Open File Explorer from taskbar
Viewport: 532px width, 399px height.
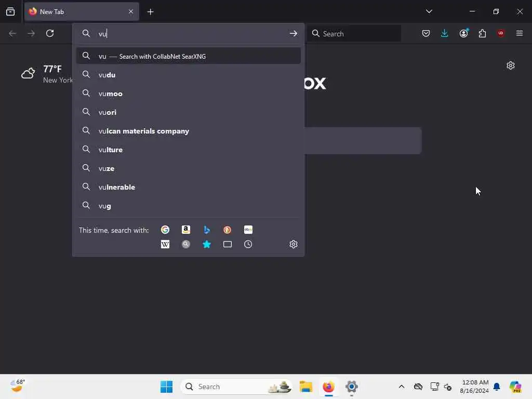(x=305, y=387)
